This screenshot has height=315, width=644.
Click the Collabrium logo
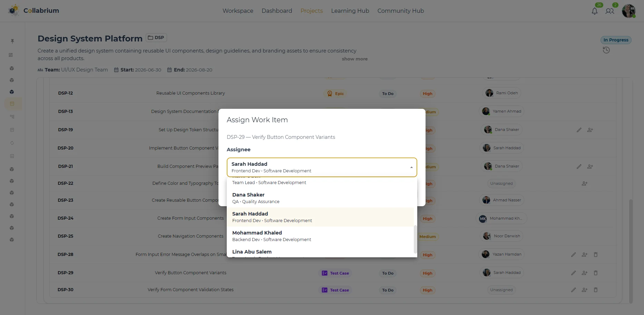[33, 11]
